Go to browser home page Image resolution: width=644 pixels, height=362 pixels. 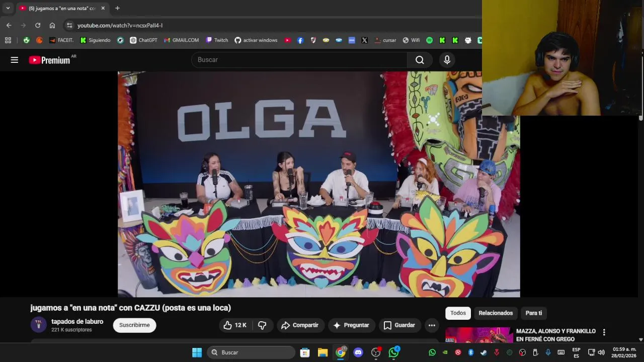coord(52,25)
